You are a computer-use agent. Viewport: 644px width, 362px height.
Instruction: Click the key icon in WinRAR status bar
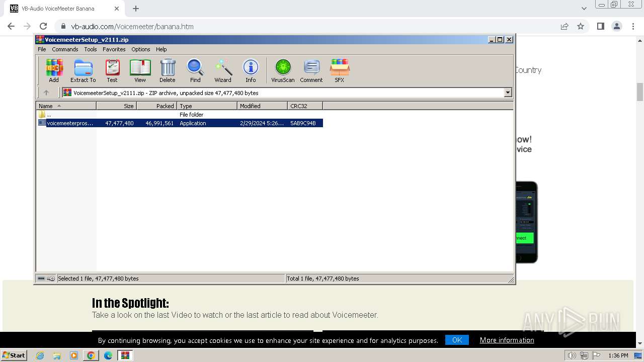pos(51,279)
